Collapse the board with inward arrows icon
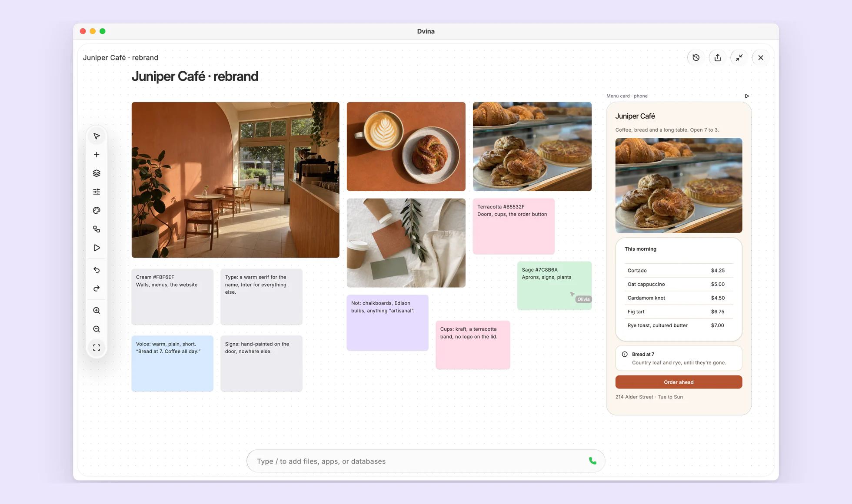This screenshot has height=504, width=852. [739, 57]
